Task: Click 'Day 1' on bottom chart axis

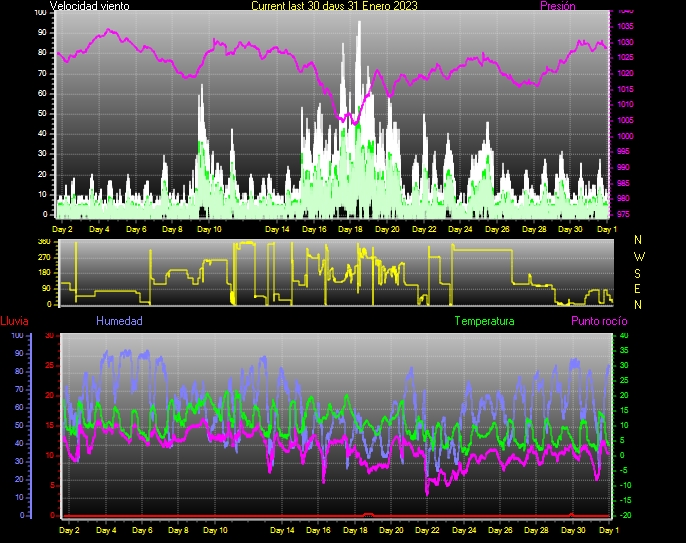Action: click(609, 530)
